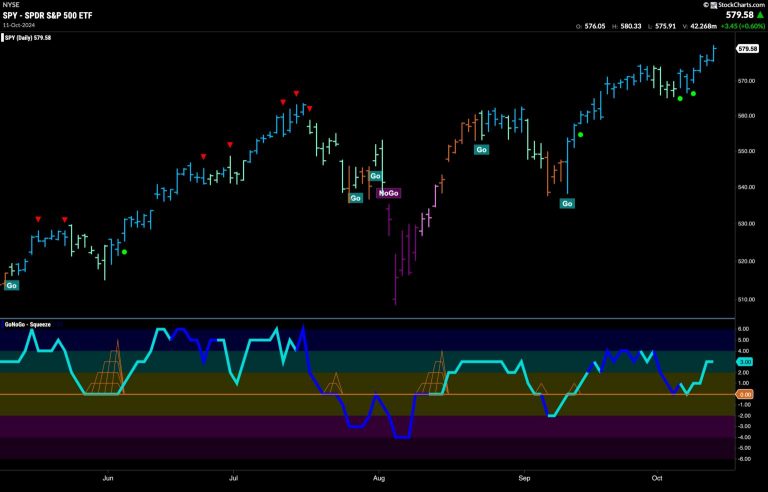The height and width of the screenshot is (492, 768).
Task: Click the Jun label on time axis
Action: [x=108, y=478]
